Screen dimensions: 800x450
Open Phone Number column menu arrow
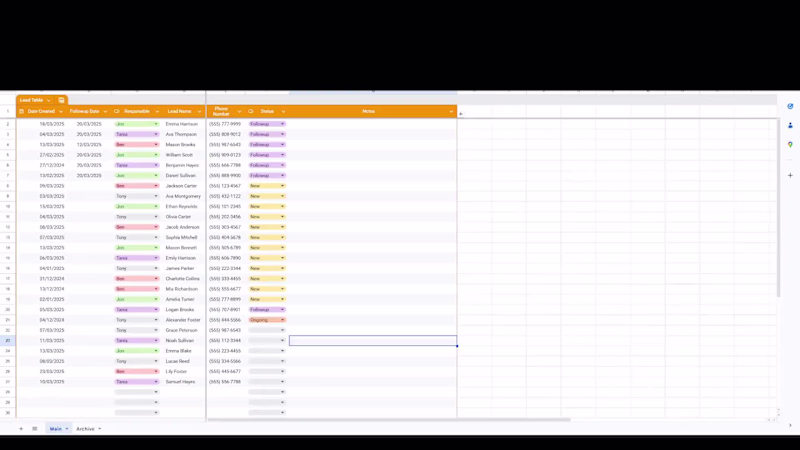pos(239,111)
